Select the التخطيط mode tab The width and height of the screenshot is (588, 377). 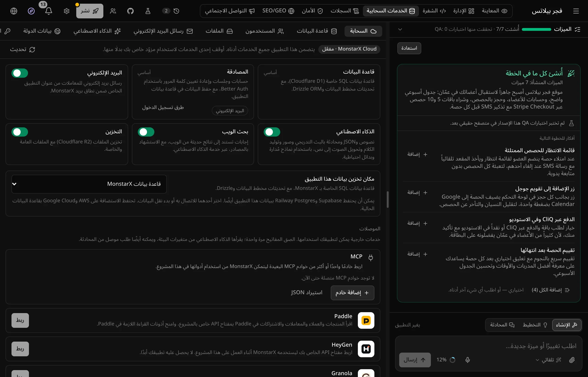point(535,325)
